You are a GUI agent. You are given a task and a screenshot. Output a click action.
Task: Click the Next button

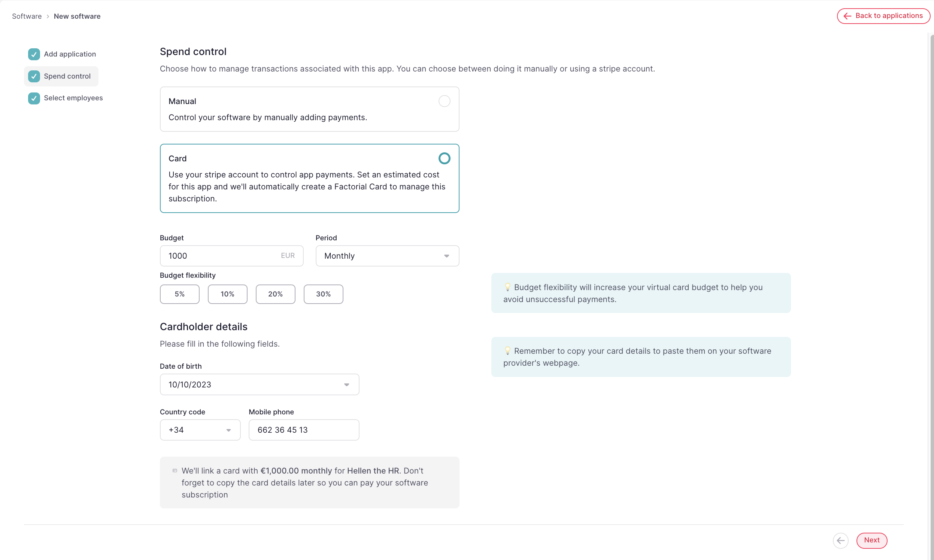coord(871,540)
